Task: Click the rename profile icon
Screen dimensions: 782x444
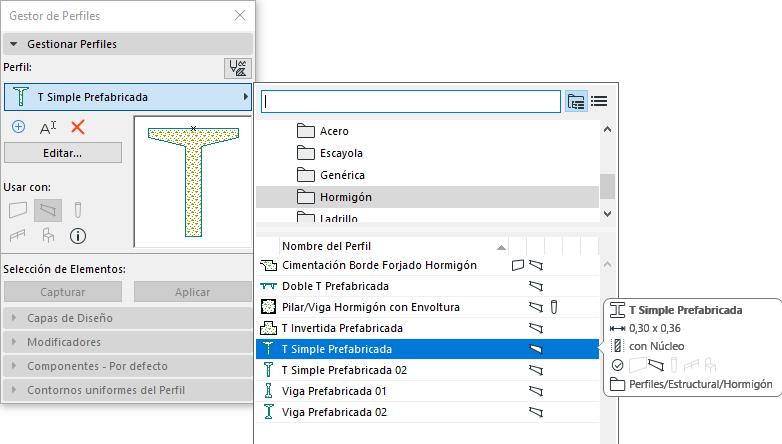Action: 48,128
